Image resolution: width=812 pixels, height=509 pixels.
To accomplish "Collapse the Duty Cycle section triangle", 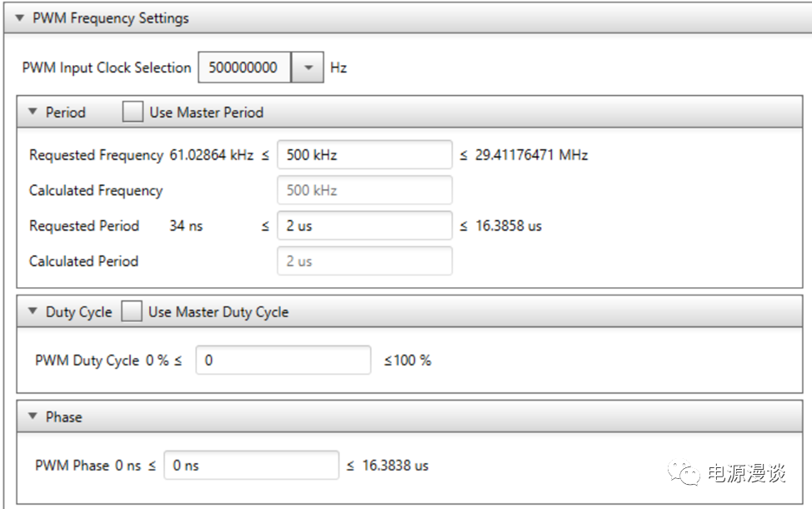I will 33,312.
